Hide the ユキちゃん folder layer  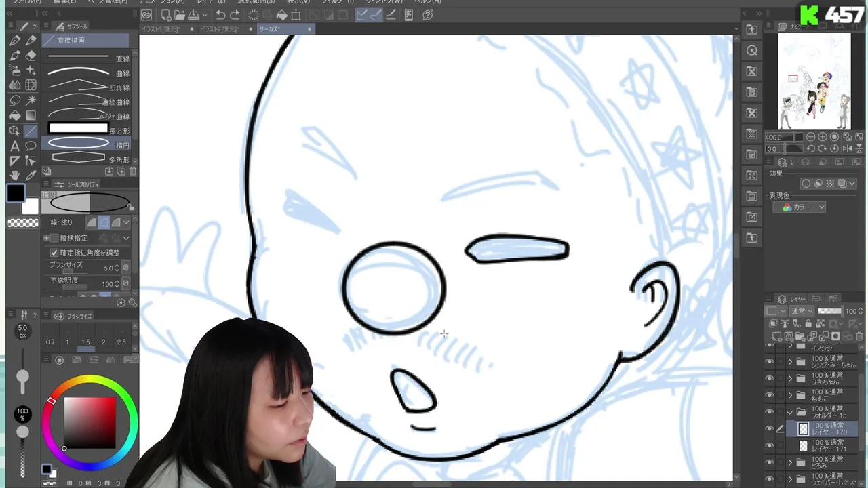769,378
